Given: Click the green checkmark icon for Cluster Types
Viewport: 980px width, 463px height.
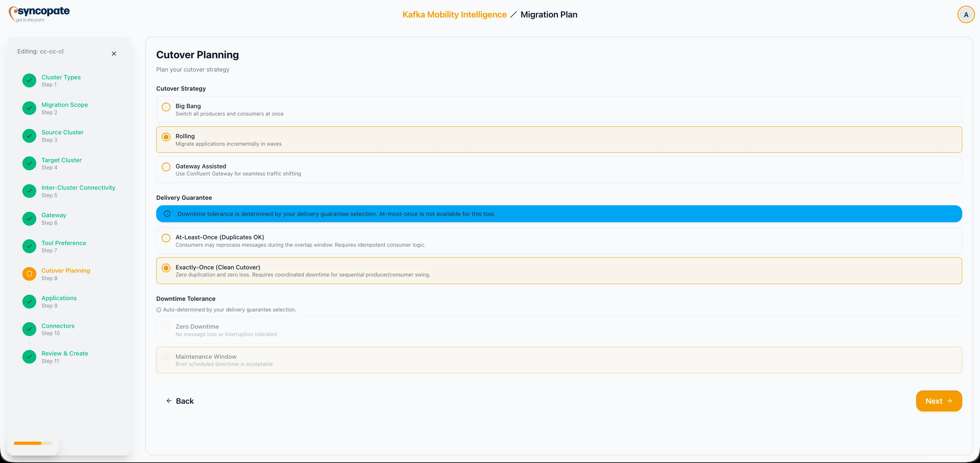Looking at the screenshot, I should click(29, 81).
